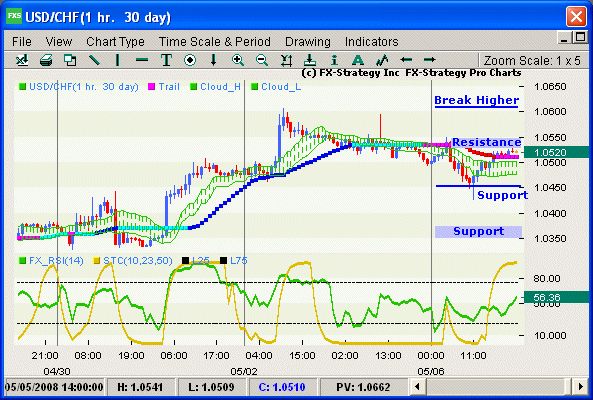This screenshot has height=400, width=593.
Task: Click the FX_RSI(14) legend swatch
Action: [23, 260]
